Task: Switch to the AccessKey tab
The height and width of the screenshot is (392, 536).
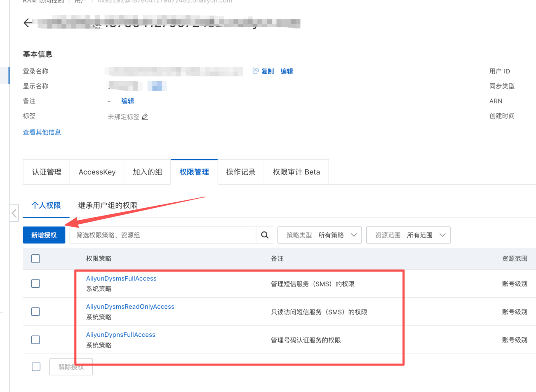Action: (x=97, y=172)
